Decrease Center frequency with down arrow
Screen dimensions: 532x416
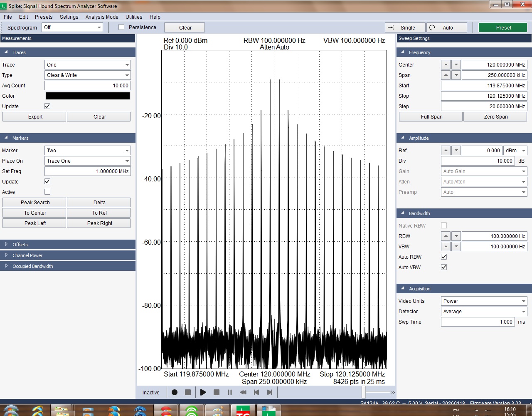pos(456,65)
